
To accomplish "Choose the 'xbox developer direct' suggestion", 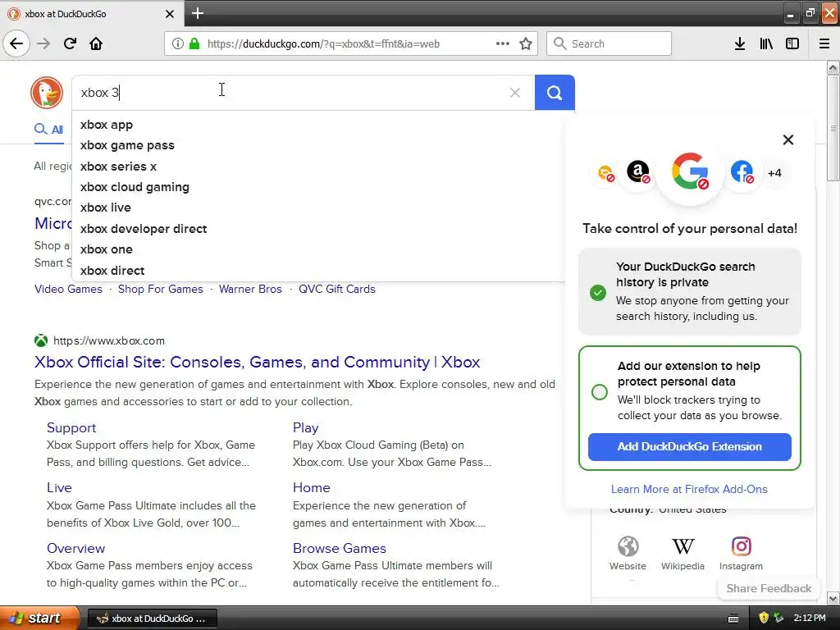I will (143, 229).
